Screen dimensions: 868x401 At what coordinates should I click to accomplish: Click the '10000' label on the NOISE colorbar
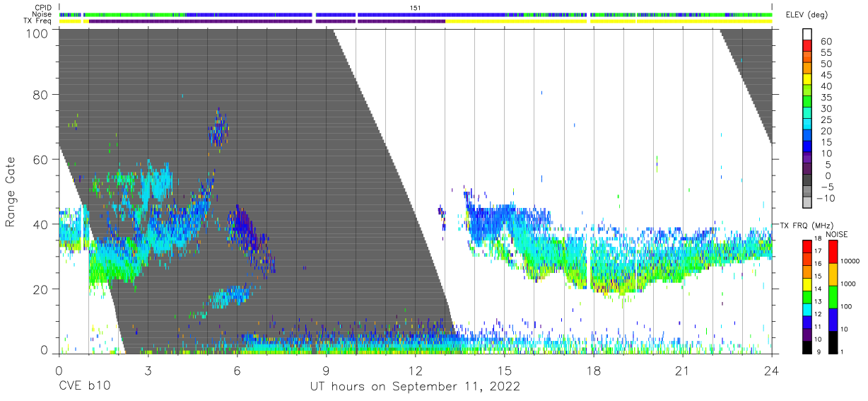852,261
